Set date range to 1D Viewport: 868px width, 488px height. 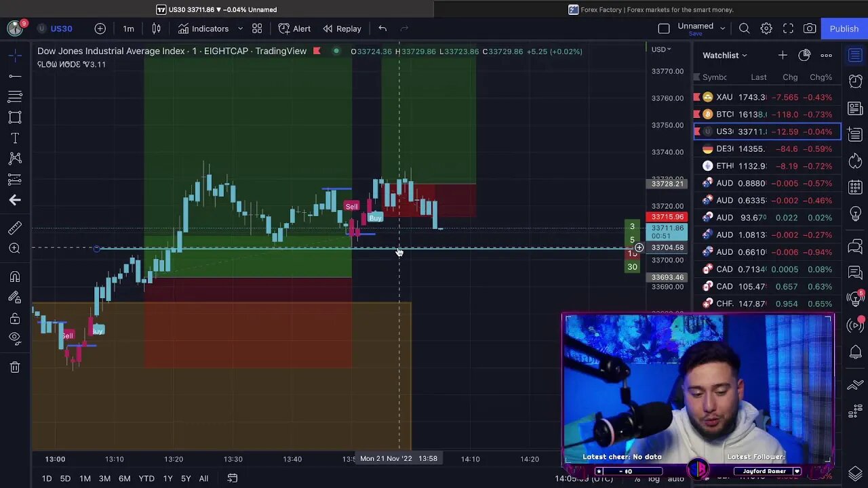coord(47,479)
